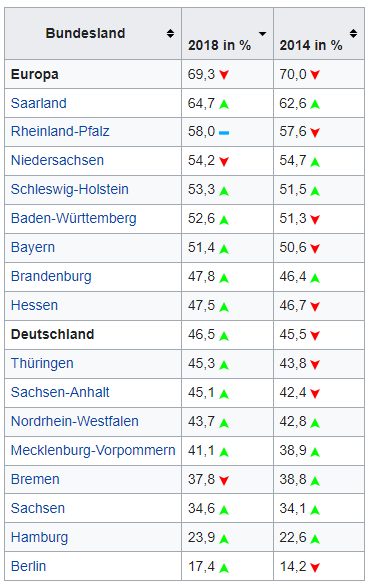Open the Rheinland-Pfalz link

60,131
